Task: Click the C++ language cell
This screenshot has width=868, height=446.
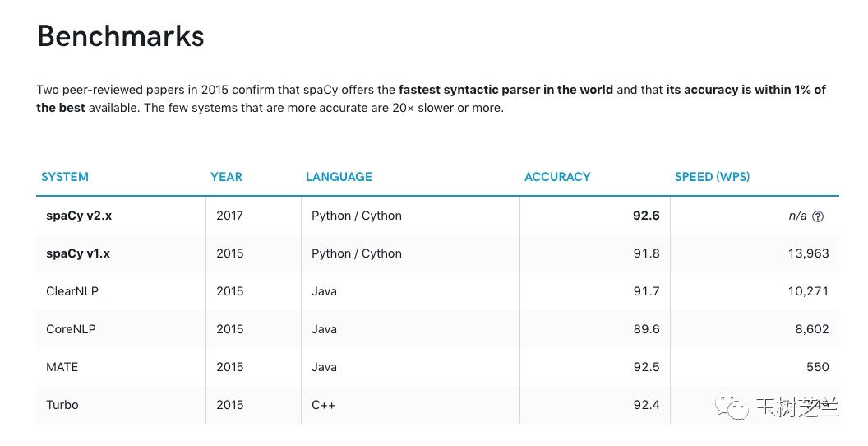Action: coord(324,405)
